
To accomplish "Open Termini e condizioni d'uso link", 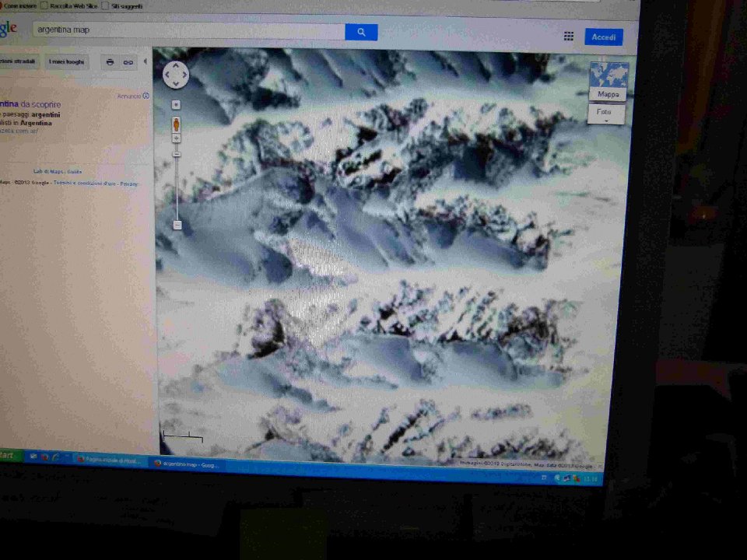I will pyautogui.click(x=85, y=184).
